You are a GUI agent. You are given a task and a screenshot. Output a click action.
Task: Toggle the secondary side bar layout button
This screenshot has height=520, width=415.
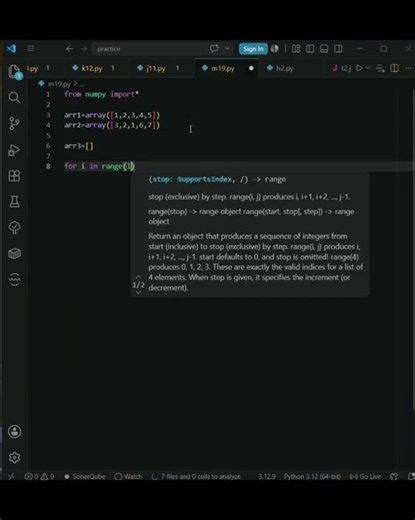(x=338, y=49)
